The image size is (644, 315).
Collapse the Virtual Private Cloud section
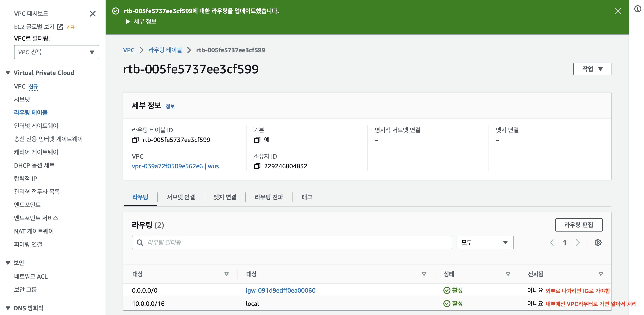pos(8,73)
